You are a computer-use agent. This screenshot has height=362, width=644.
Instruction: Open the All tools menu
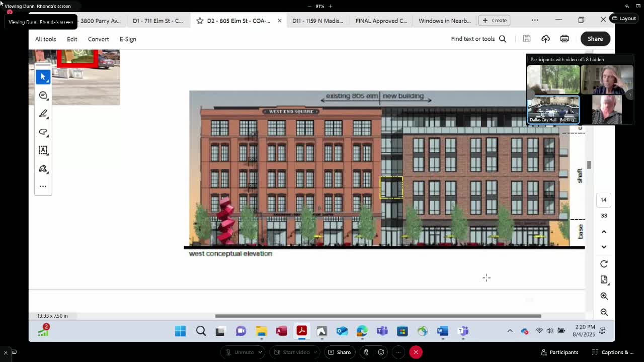45,39
